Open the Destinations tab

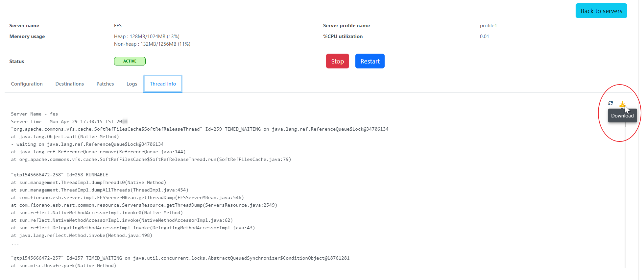[69, 84]
